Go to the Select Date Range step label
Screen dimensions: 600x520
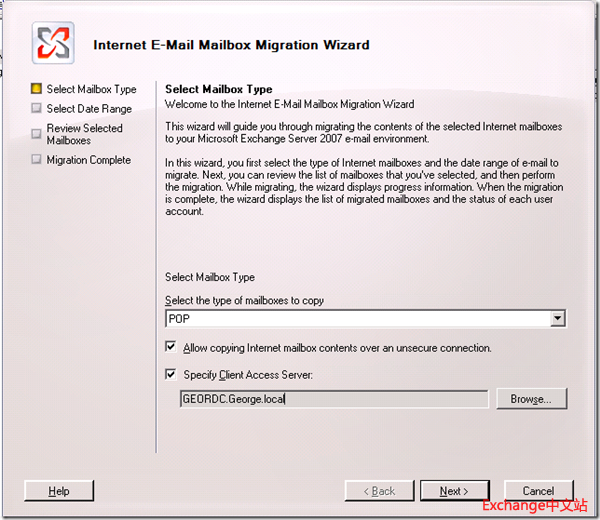tap(89, 109)
